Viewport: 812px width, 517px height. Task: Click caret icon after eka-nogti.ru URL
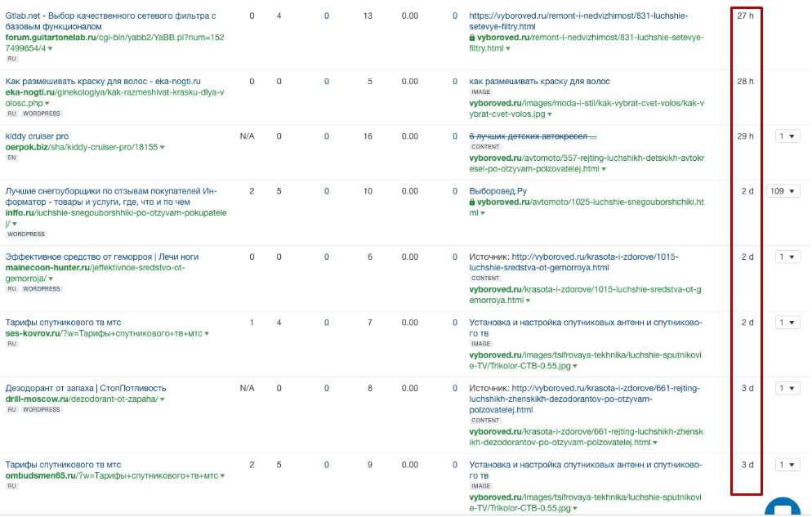tap(47, 104)
